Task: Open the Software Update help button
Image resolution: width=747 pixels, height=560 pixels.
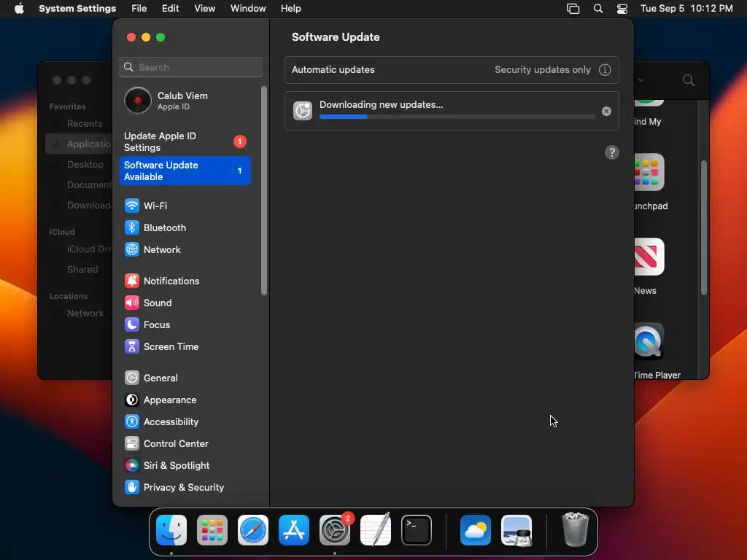Action: point(612,152)
